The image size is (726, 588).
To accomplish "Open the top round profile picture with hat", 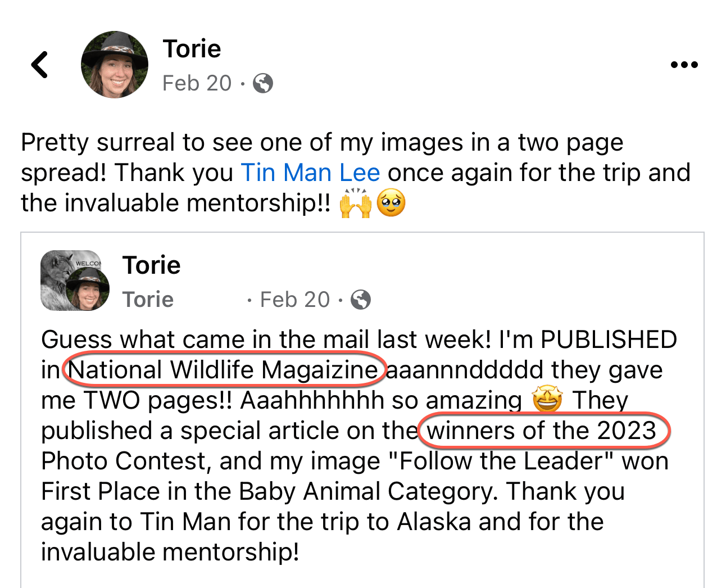I will tap(115, 65).
